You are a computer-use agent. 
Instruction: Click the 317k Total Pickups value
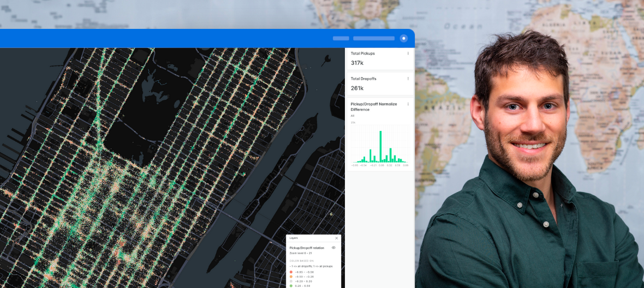click(357, 63)
